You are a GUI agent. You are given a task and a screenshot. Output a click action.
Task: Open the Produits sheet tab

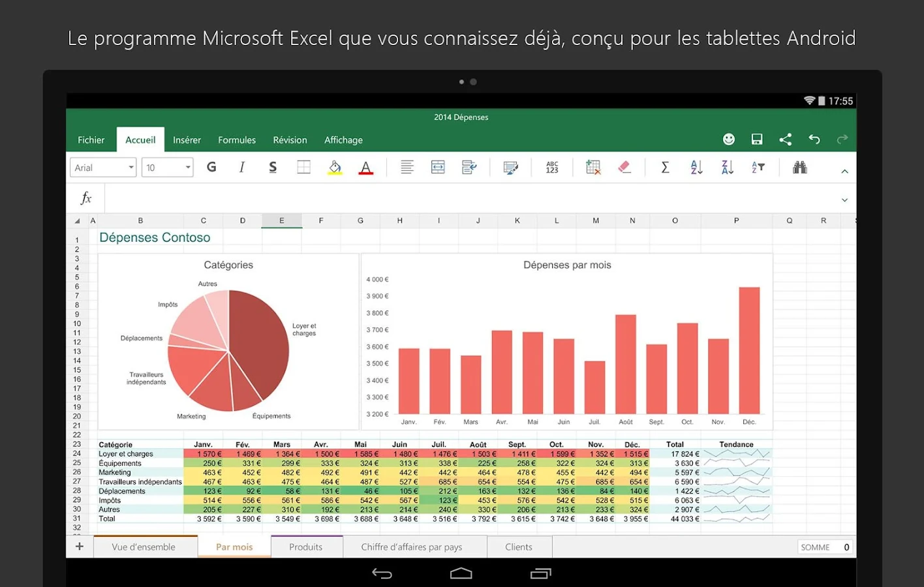(306, 547)
